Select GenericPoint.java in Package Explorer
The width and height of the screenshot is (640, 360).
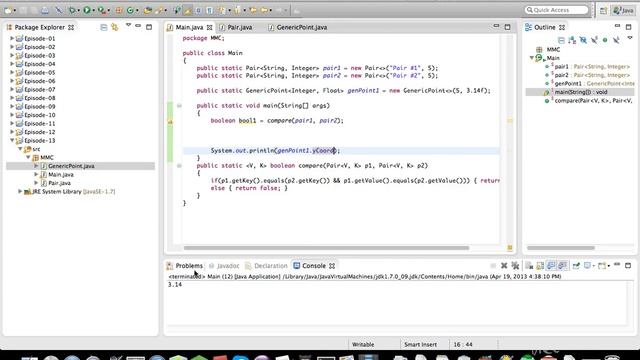pos(71,166)
